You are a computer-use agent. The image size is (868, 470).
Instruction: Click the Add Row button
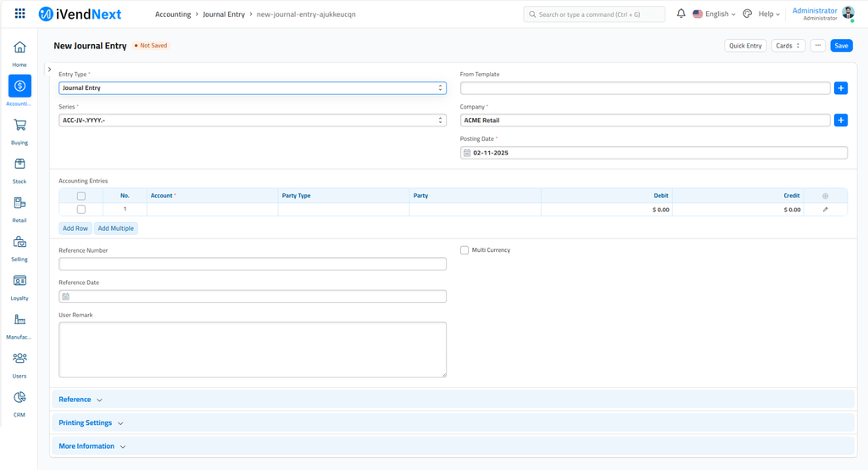75,228
